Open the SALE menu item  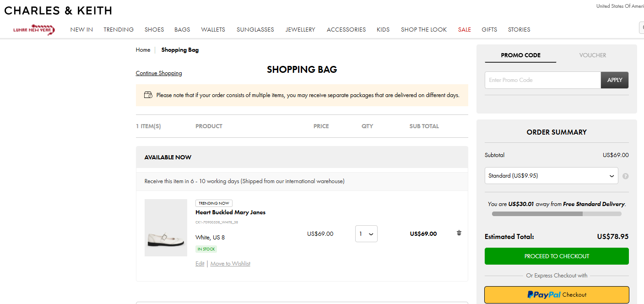[464, 29]
